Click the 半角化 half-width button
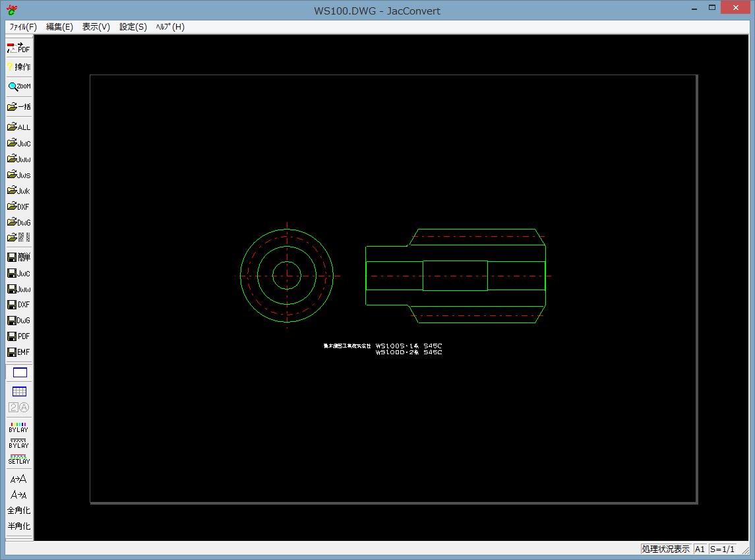Screen dimensions: 755x560 click(x=18, y=526)
